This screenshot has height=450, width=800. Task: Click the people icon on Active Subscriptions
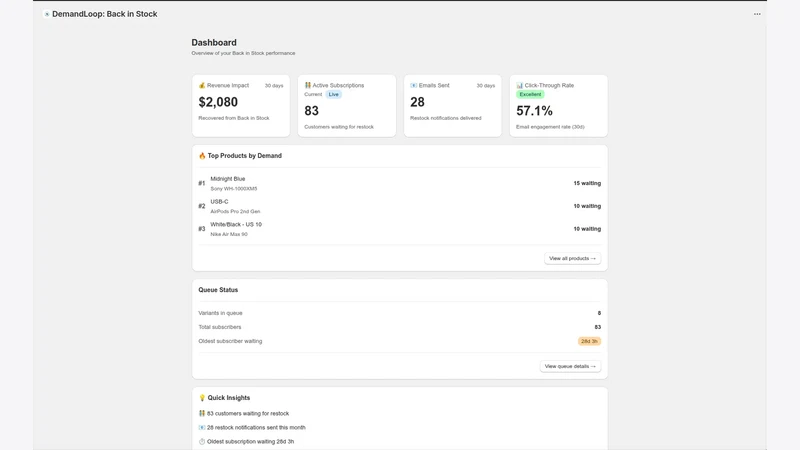click(308, 85)
